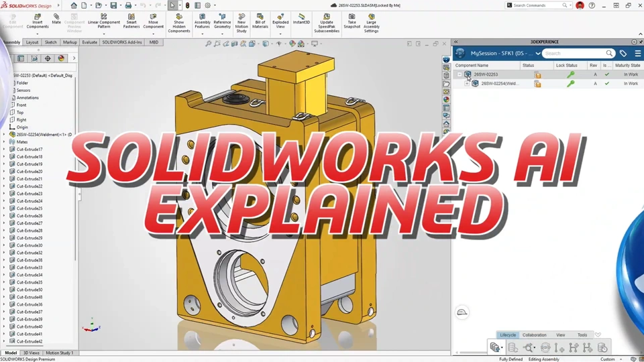This screenshot has width=644, height=362.
Task: Open SOLIDWORKS Add-Ins tab
Action: point(122,42)
